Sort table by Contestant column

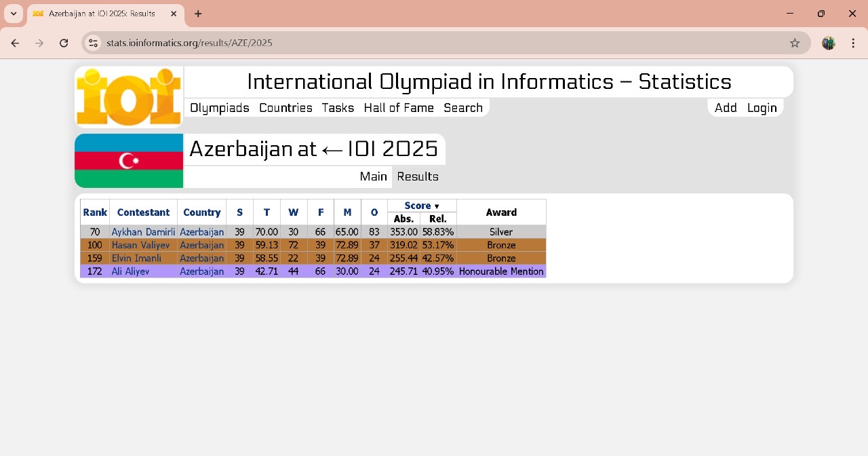[143, 212]
